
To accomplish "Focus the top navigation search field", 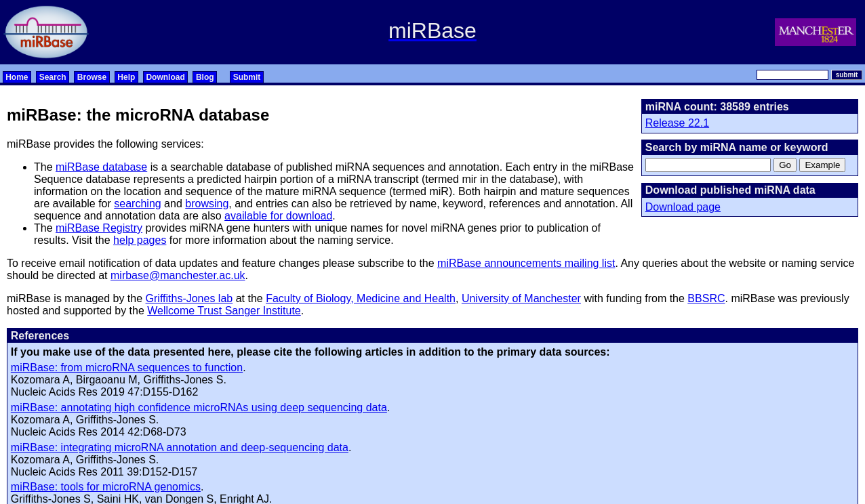I will tap(792, 75).
